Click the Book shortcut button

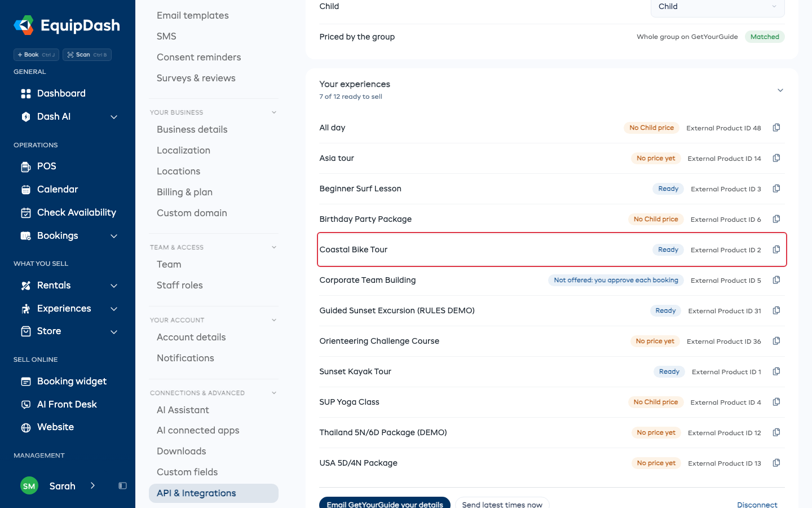pyautogui.click(x=36, y=55)
